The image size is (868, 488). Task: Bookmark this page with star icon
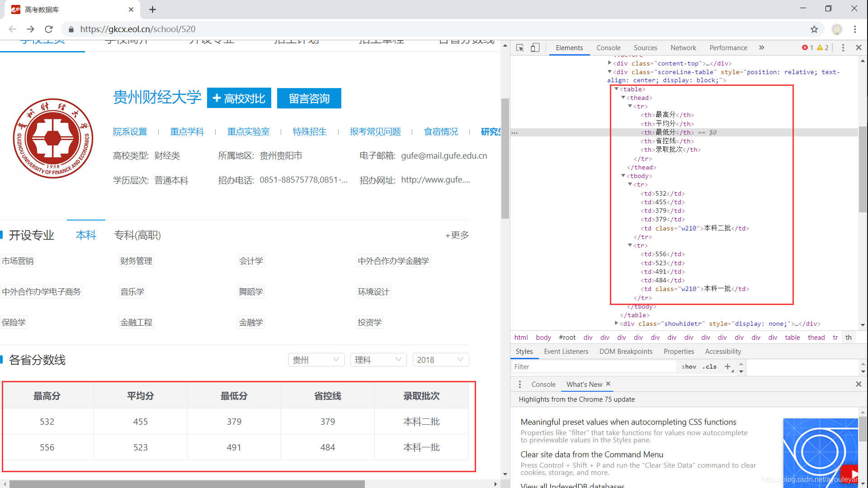[x=814, y=29]
